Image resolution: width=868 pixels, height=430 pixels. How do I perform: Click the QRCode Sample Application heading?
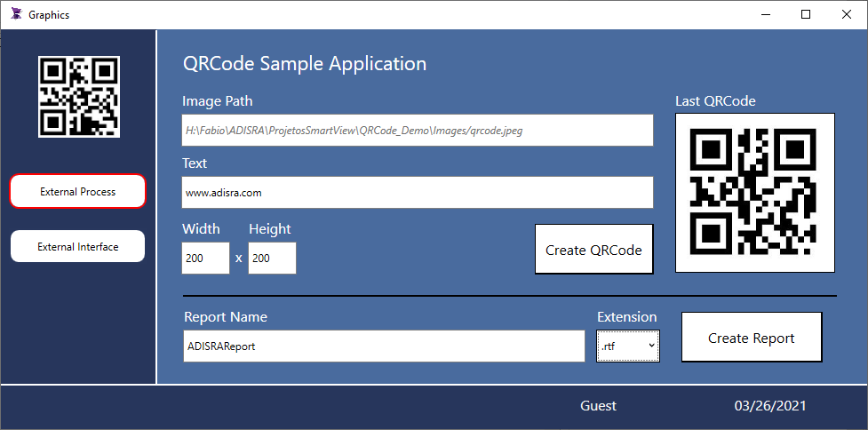pyautogui.click(x=305, y=64)
